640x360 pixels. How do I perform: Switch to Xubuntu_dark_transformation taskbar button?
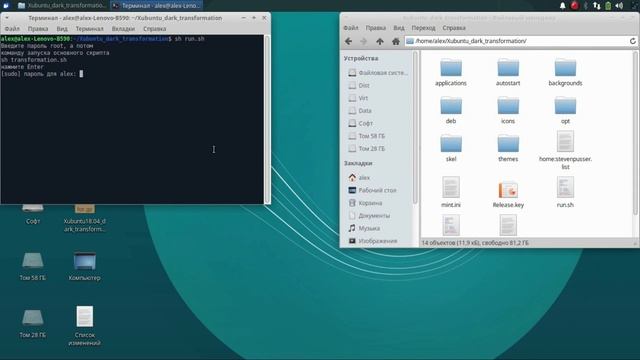pyautogui.click(x=62, y=6)
